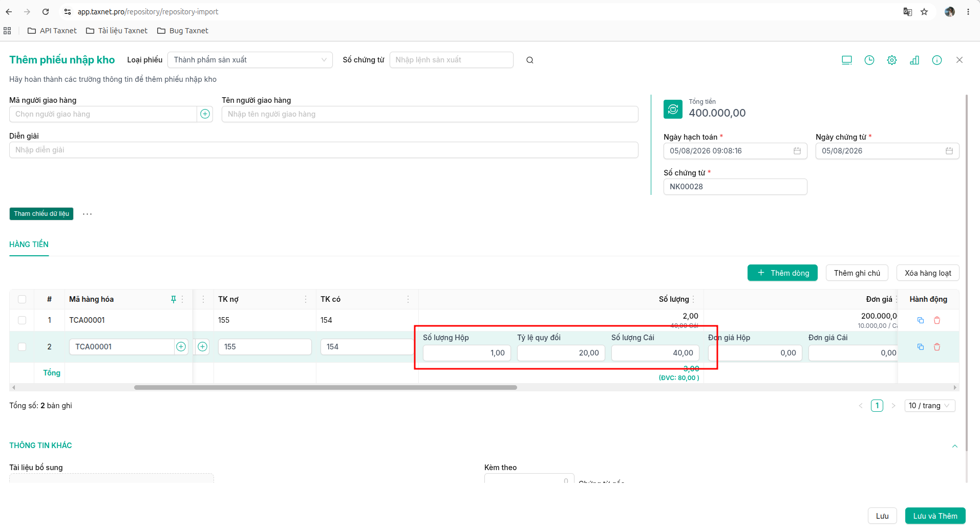Add new deliverer with plus icon
The image size is (980, 532).
click(205, 114)
